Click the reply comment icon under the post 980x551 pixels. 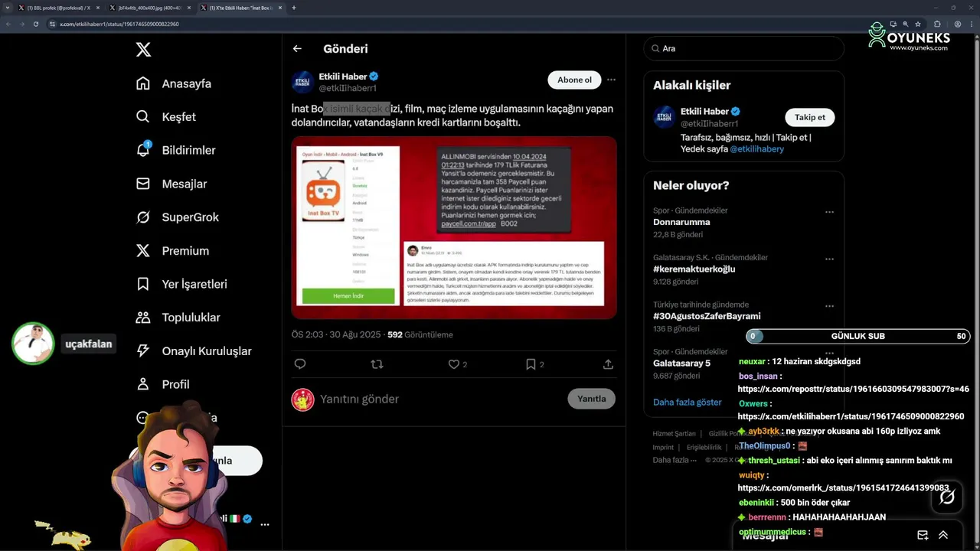(300, 364)
